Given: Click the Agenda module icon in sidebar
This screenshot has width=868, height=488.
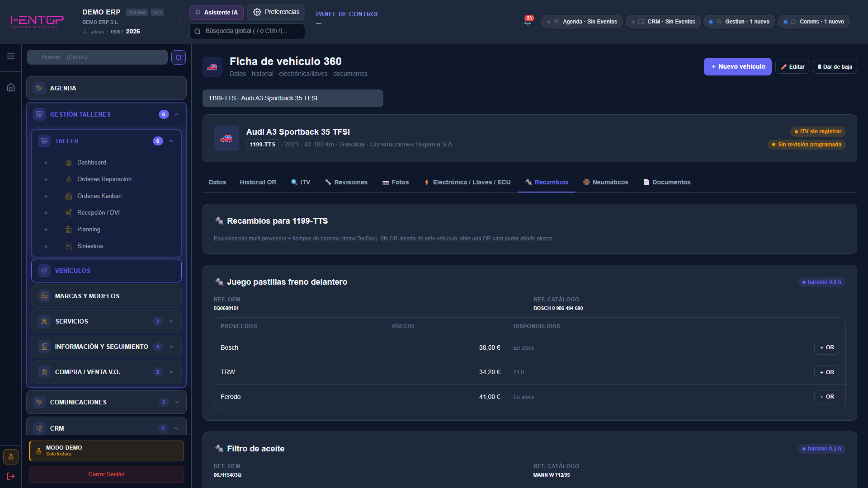Looking at the screenshot, I should [x=39, y=88].
